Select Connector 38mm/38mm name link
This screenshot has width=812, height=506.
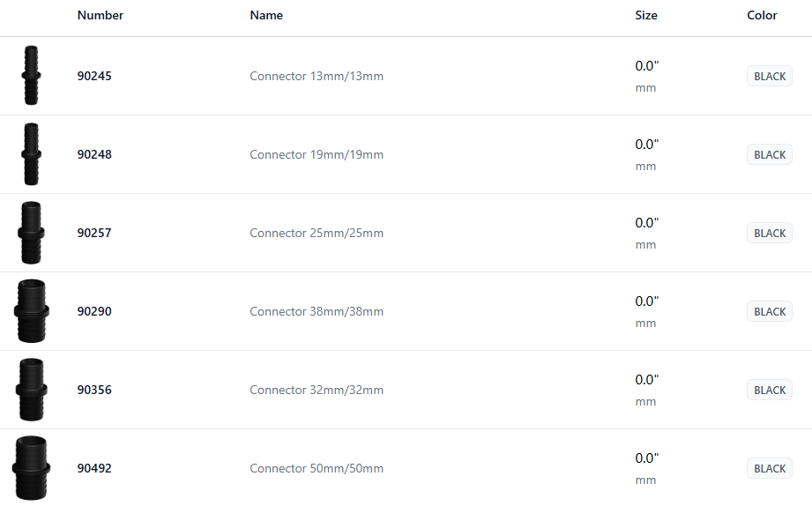(317, 312)
